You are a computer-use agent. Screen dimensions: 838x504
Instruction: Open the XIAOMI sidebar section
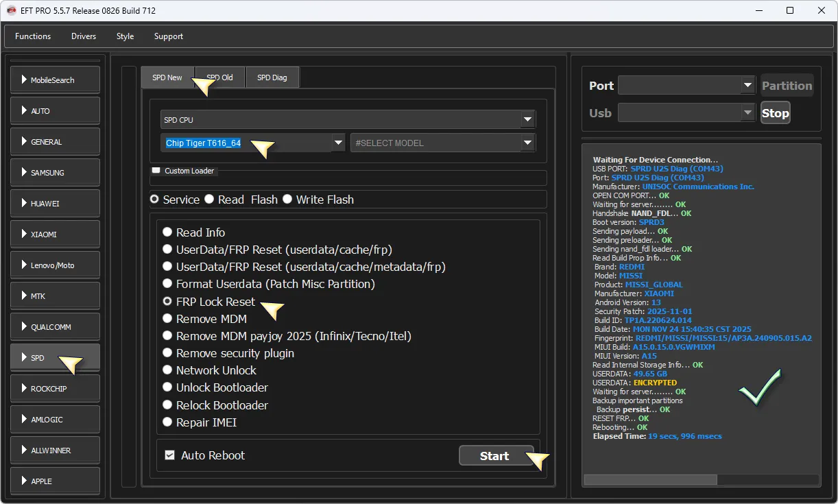(56, 234)
